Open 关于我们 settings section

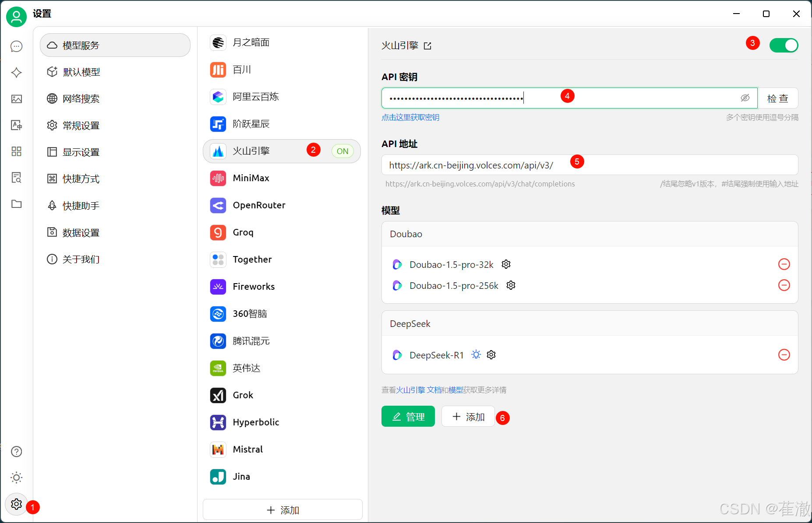coord(115,260)
